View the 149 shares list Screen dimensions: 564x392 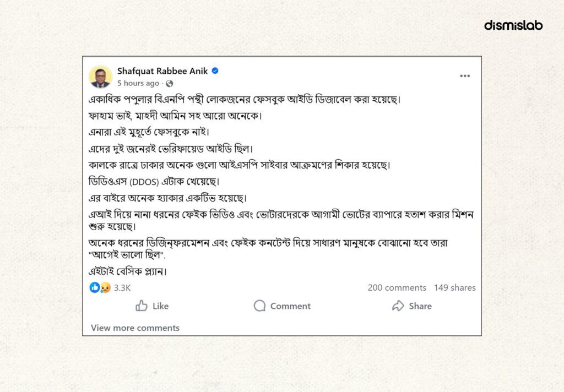[x=454, y=287]
